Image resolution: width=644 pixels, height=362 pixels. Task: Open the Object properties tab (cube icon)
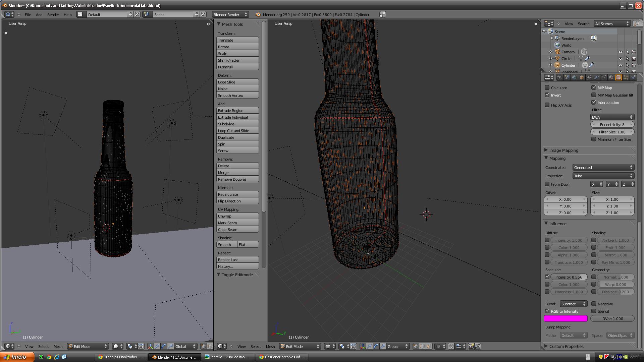click(582, 77)
